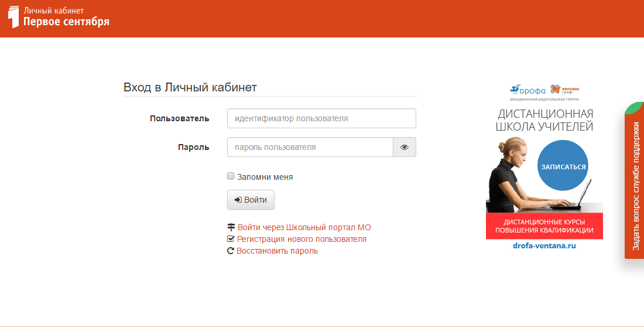Click the Запомни меня label text

[265, 177]
